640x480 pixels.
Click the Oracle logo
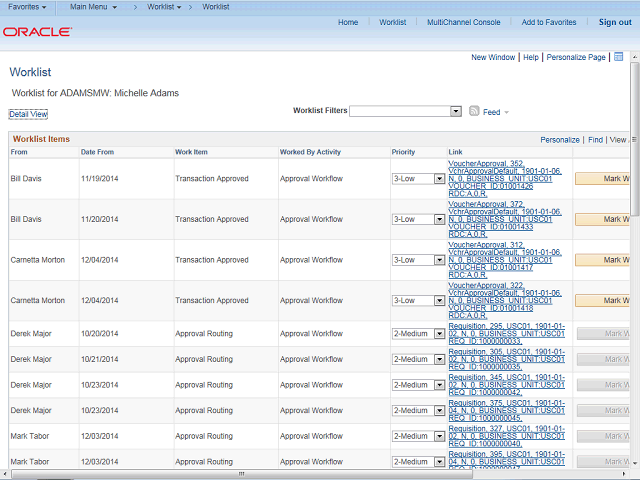(x=37, y=32)
